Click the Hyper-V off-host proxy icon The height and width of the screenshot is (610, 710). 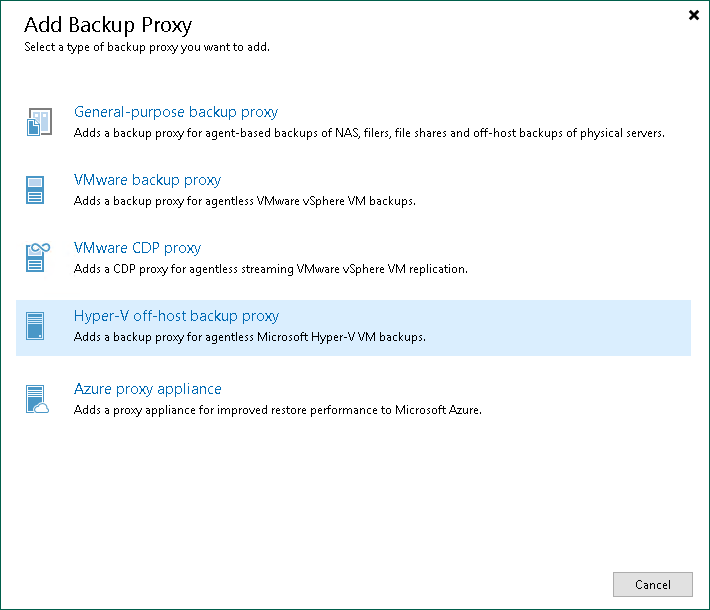(x=37, y=327)
